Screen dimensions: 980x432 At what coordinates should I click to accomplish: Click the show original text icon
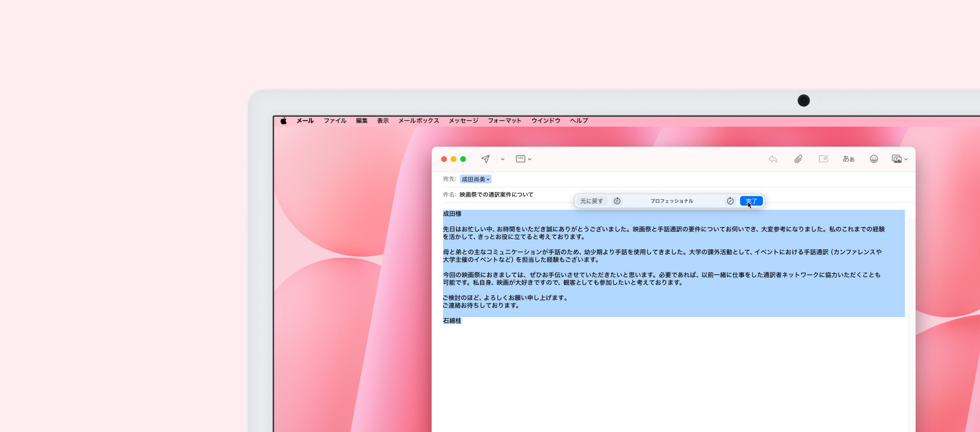tap(617, 201)
